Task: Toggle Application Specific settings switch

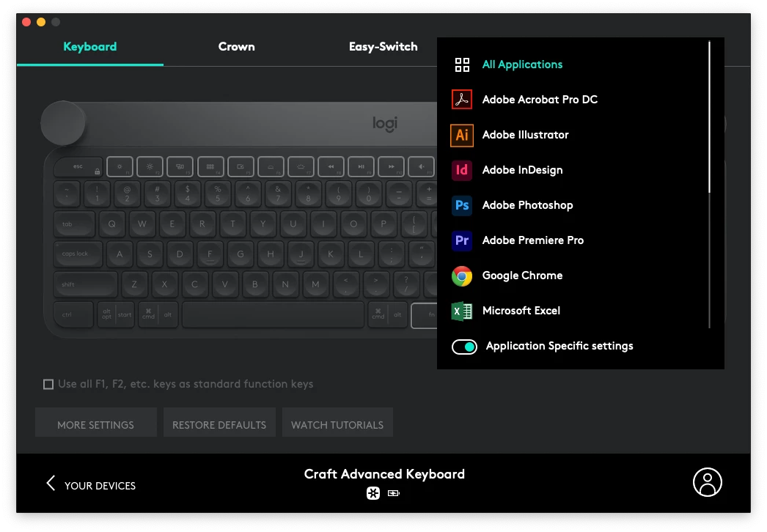Action: click(464, 347)
